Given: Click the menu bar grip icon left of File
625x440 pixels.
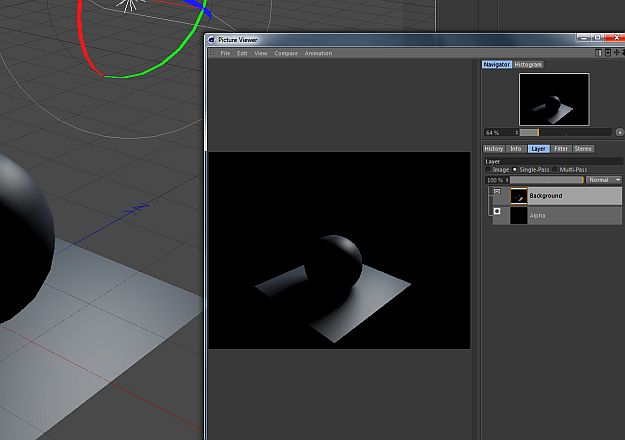Looking at the screenshot, I should coord(213,53).
